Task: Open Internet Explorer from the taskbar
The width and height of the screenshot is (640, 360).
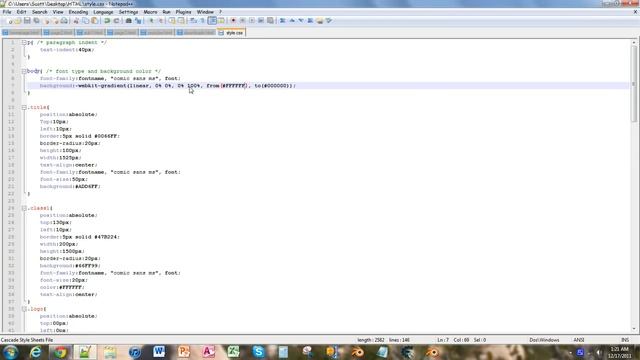Action: click(x=36, y=352)
